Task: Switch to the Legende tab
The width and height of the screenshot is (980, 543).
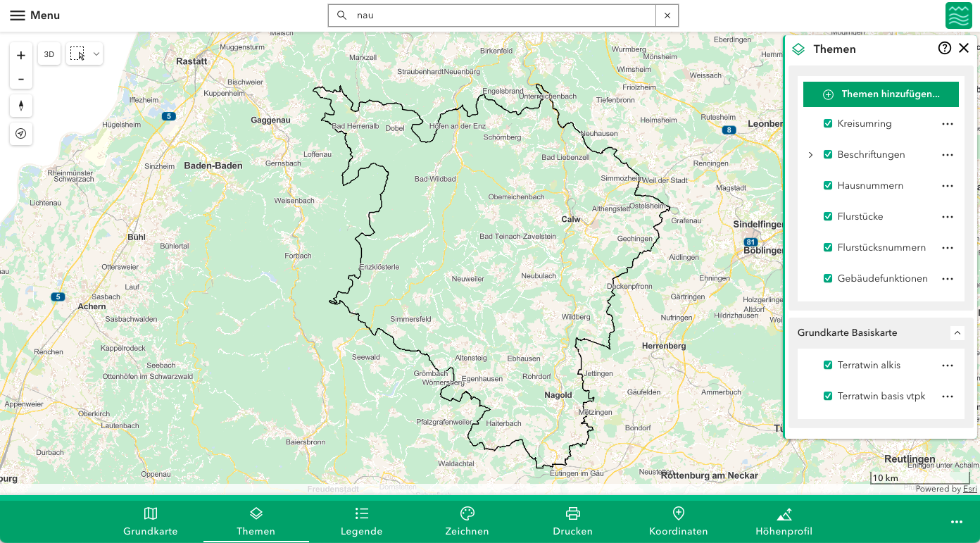Action: (x=361, y=521)
